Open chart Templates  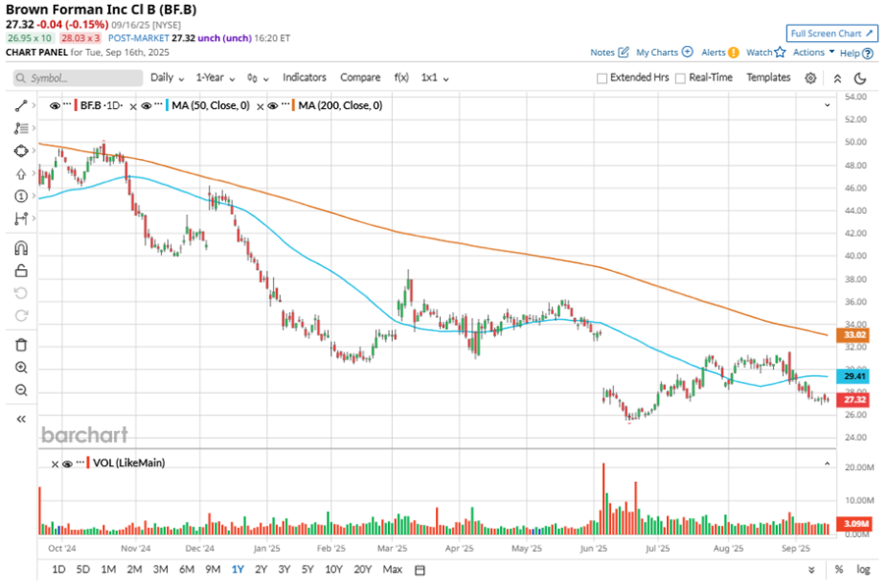point(768,78)
